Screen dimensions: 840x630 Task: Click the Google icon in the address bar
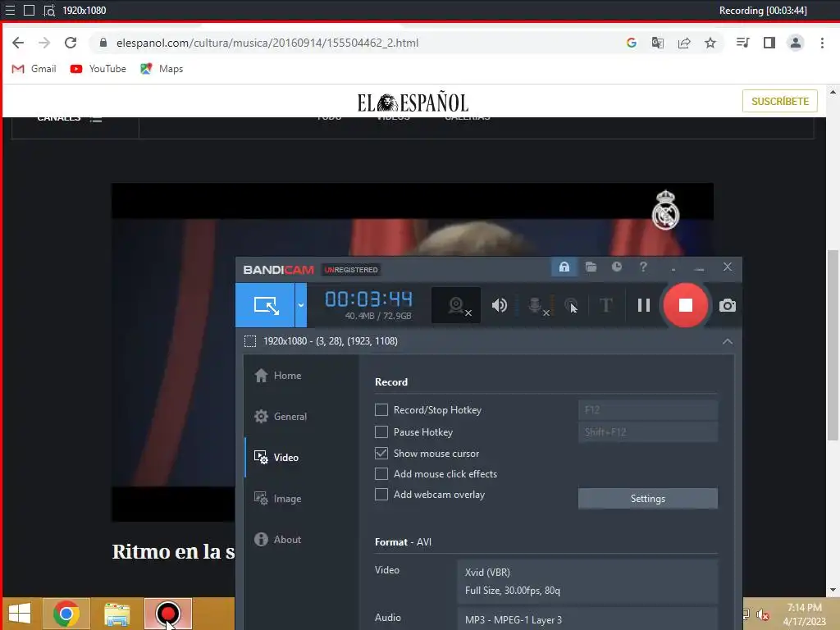tap(632, 43)
